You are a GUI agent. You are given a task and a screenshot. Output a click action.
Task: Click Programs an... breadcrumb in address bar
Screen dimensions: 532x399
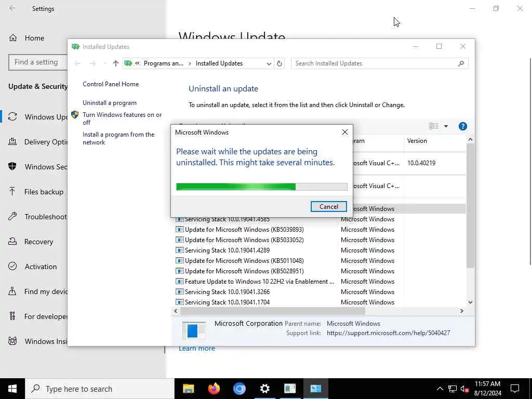tap(163, 63)
